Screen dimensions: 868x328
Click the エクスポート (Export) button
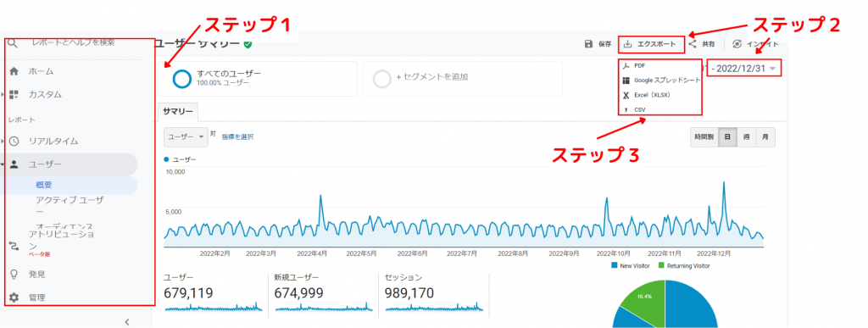[651, 44]
